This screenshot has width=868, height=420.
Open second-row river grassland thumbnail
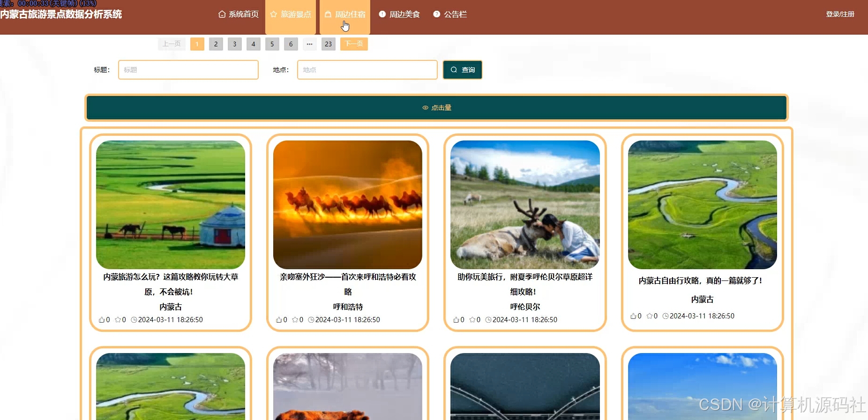coord(171,387)
